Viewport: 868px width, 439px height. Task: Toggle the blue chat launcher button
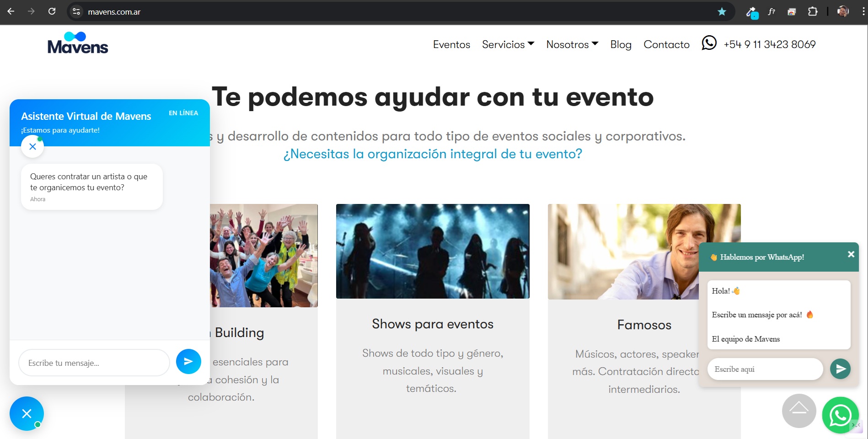27,413
